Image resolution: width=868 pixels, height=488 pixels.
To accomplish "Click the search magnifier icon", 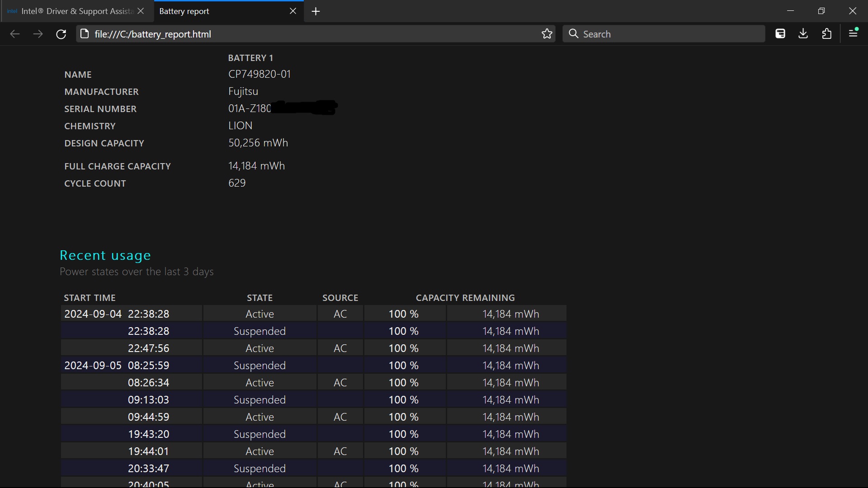I will coord(573,34).
